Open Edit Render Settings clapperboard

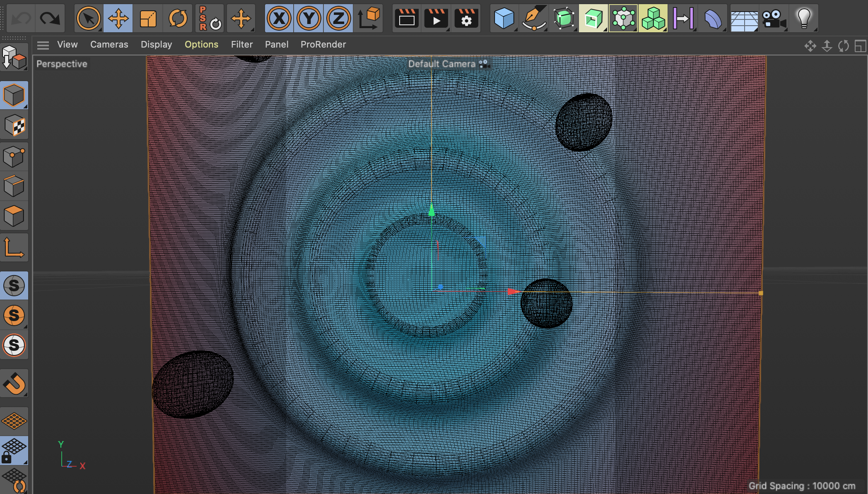[466, 18]
